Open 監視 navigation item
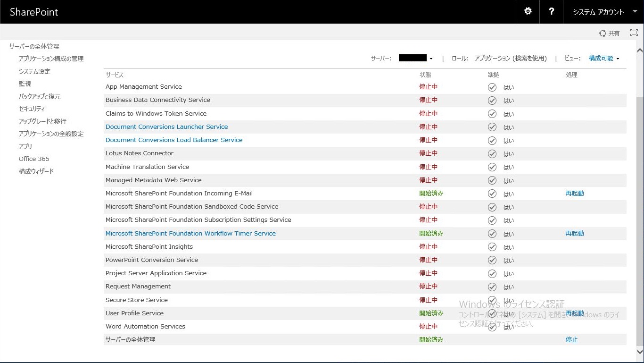The height and width of the screenshot is (363, 644). [25, 84]
